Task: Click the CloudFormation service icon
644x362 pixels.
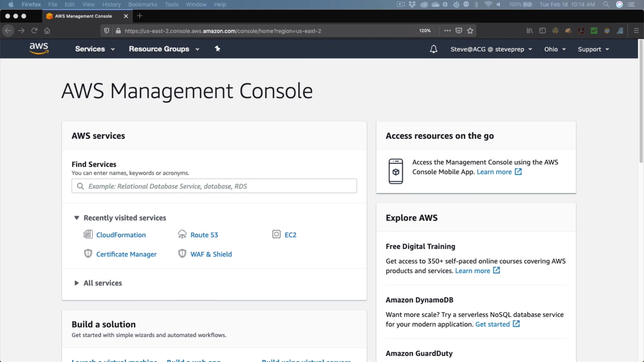Action: [x=88, y=234]
